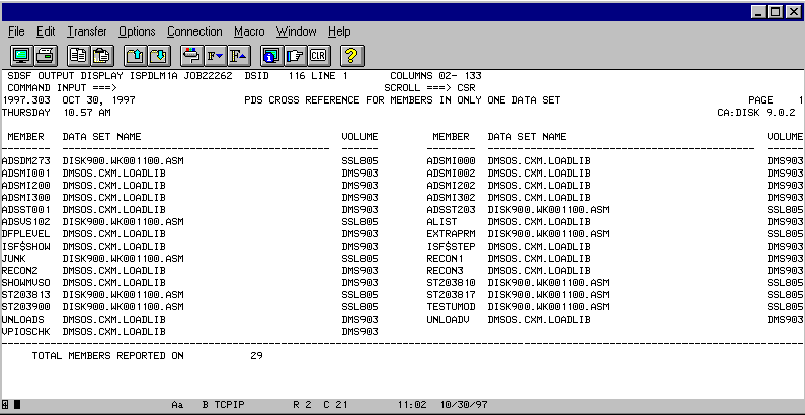805x415 pixels.
Task: Click the print screen printer icon
Action: click(45, 55)
